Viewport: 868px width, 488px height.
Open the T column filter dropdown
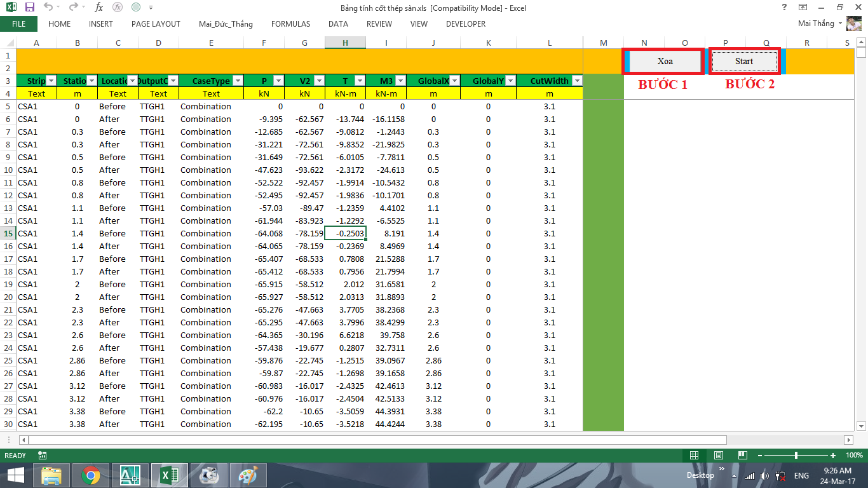[360, 81]
